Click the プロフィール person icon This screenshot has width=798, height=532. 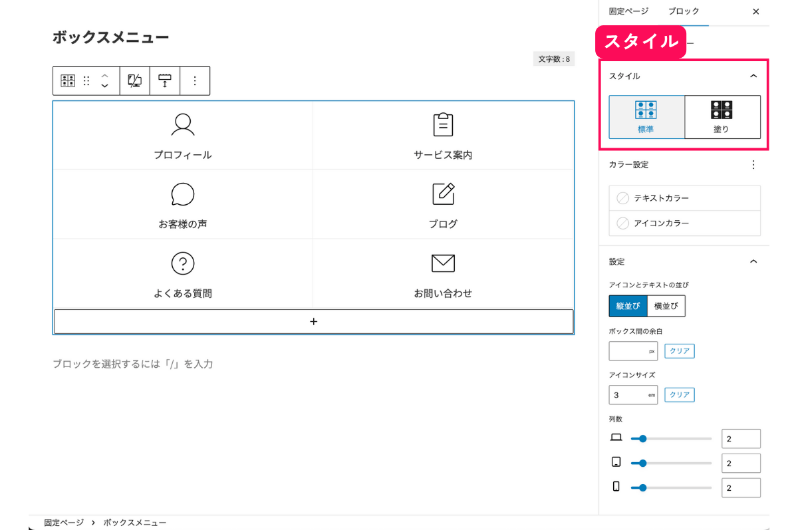(x=182, y=124)
